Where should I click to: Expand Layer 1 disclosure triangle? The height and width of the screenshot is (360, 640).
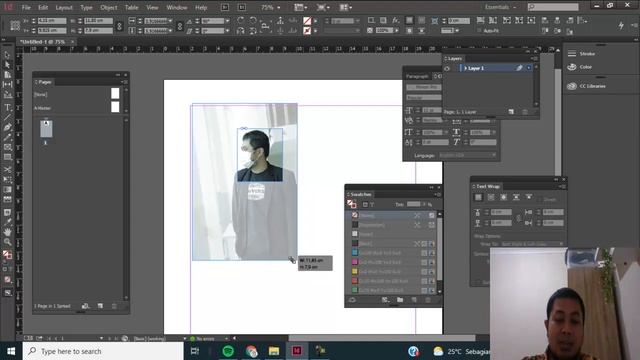pyautogui.click(x=465, y=68)
